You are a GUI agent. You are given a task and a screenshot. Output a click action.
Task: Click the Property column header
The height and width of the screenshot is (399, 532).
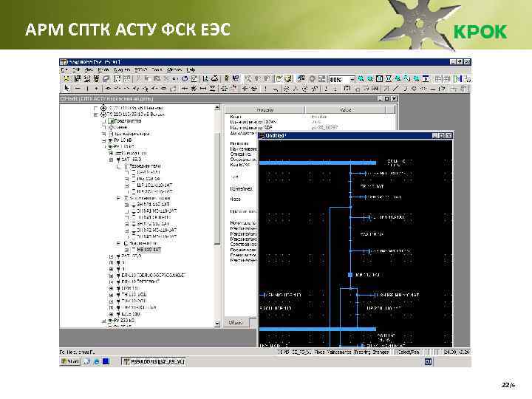click(265, 110)
